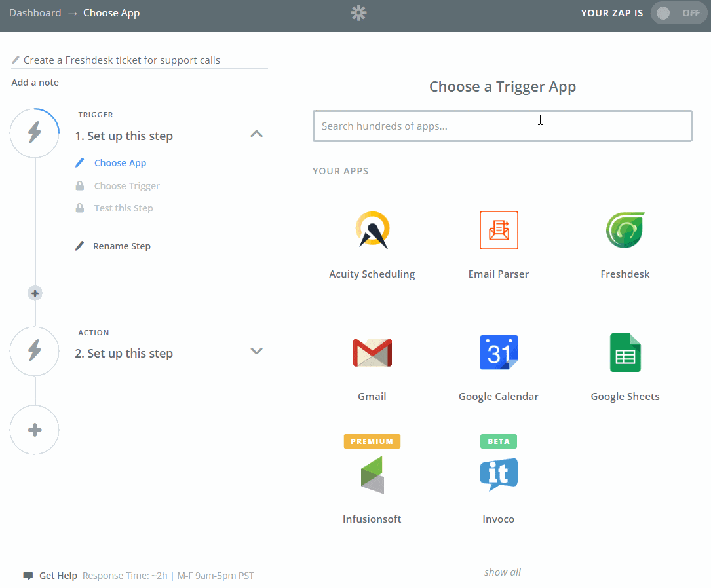Focus the Search hundreds of apps field
Viewport: 711px width, 588px height.
pyautogui.click(x=503, y=126)
